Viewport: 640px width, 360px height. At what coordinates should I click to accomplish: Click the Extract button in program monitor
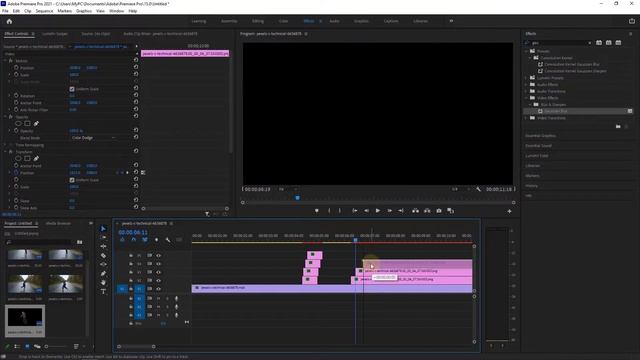coord(427,211)
